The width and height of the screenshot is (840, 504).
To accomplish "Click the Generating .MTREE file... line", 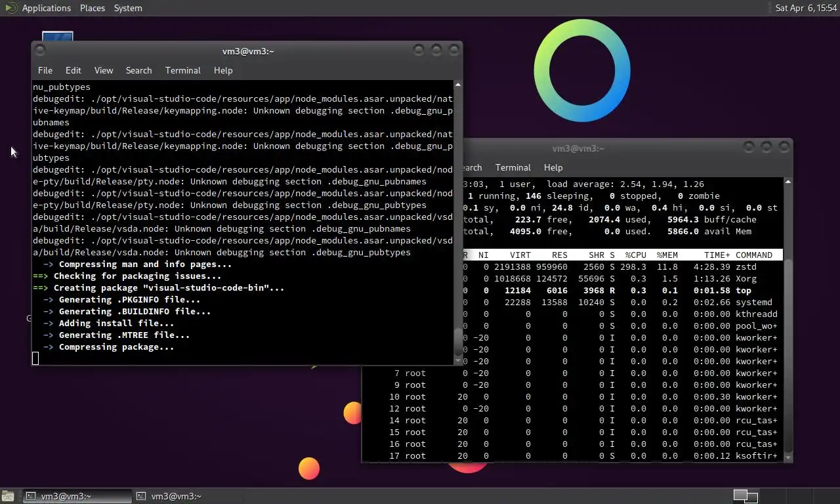I will [x=117, y=335].
